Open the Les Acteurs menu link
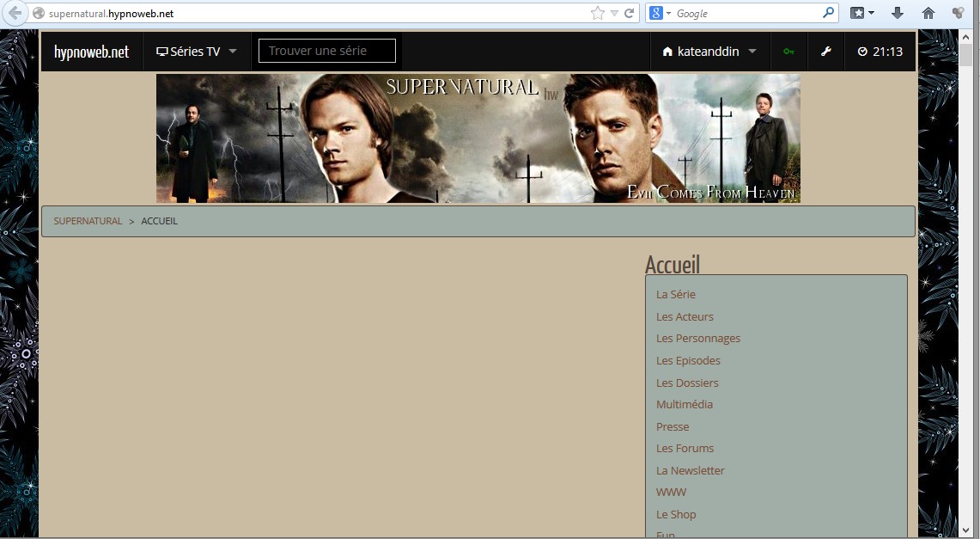 [685, 316]
